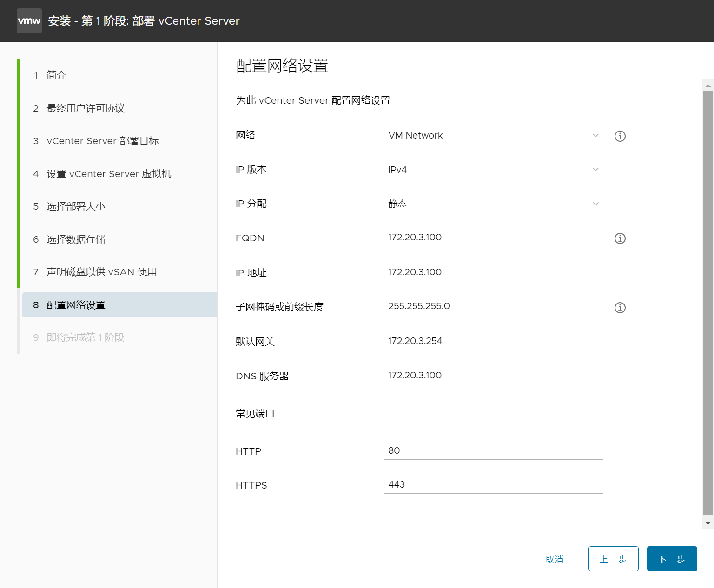The width and height of the screenshot is (714, 588).
Task: Click the HTTPS port 443 field
Action: tap(493, 485)
